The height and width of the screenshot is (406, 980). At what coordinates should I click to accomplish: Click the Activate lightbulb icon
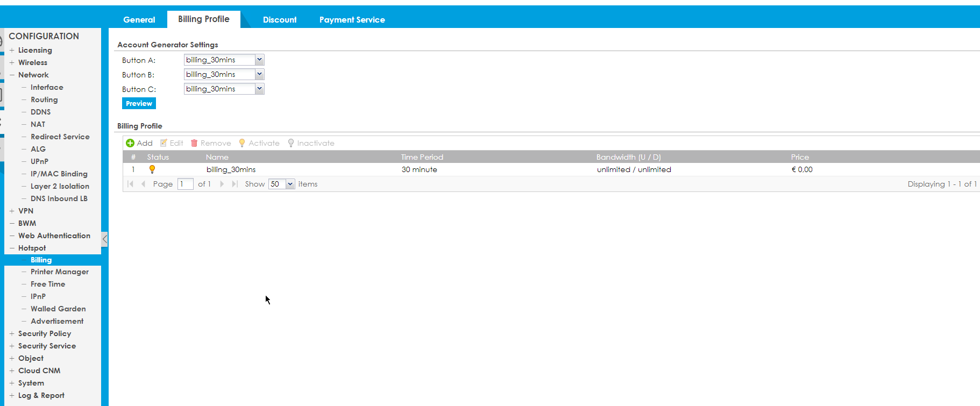click(242, 143)
